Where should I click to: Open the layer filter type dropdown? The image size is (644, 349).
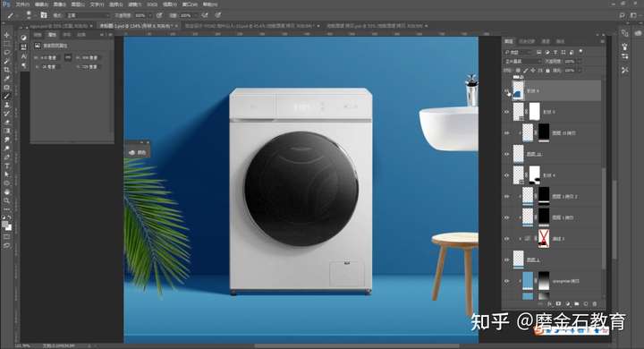tap(518, 52)
